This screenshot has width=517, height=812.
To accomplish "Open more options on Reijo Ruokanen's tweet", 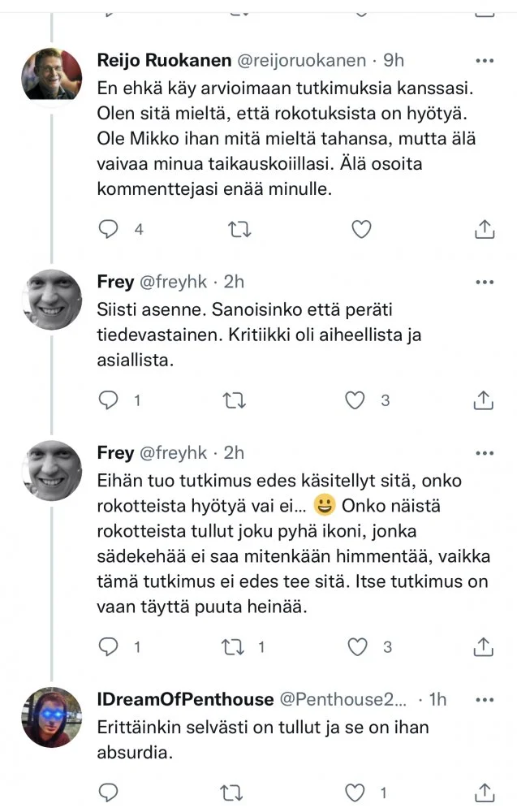I will (x=485, y=61).
